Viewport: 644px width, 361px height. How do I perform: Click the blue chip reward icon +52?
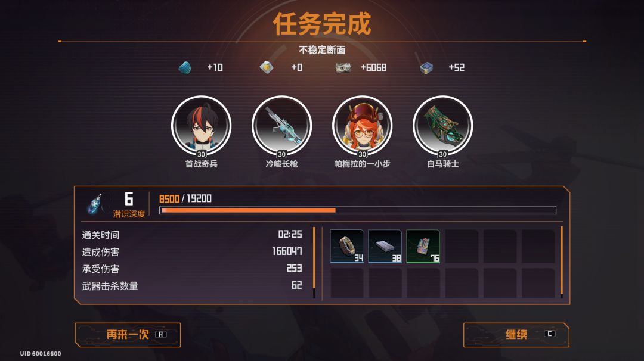426,68
